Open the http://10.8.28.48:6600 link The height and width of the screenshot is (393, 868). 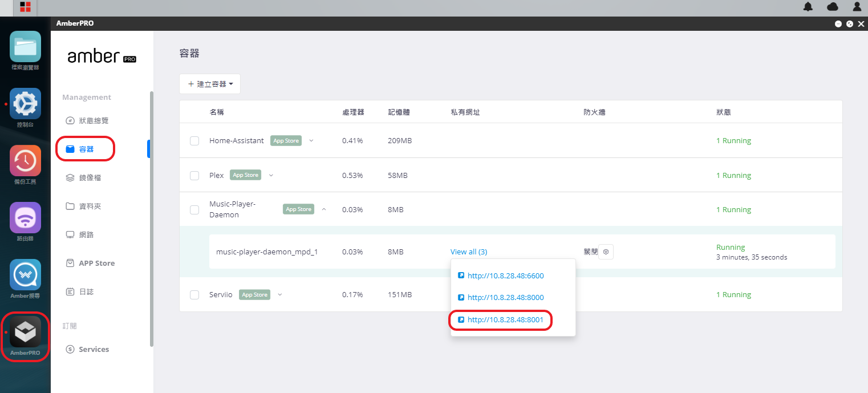tap(505, 275)
